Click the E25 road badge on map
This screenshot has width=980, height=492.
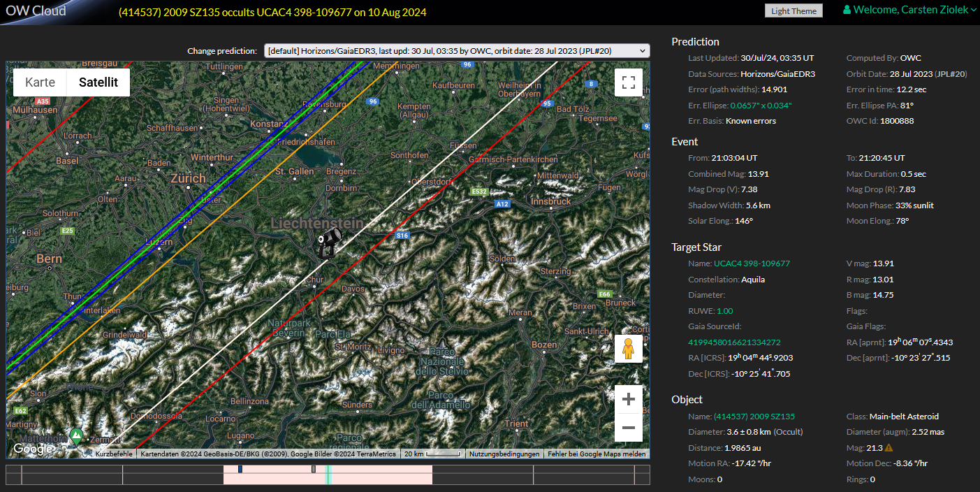click(67, 231)
